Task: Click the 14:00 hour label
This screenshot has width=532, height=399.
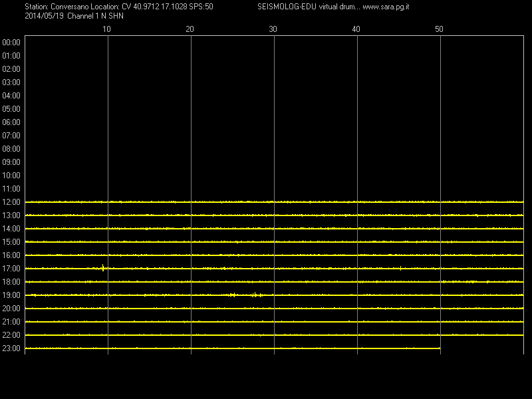Action: [11, 229]
